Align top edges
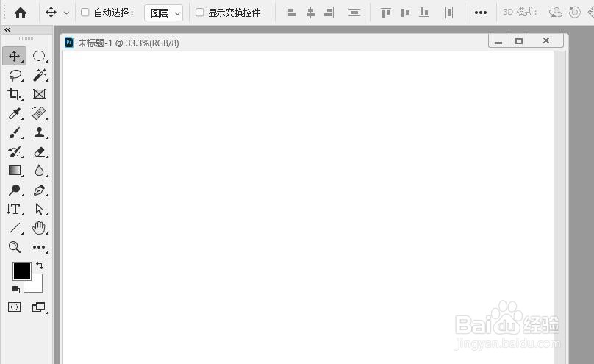This screenshot has width=594, height=364. pyautogui.click(x=386, y=13)
